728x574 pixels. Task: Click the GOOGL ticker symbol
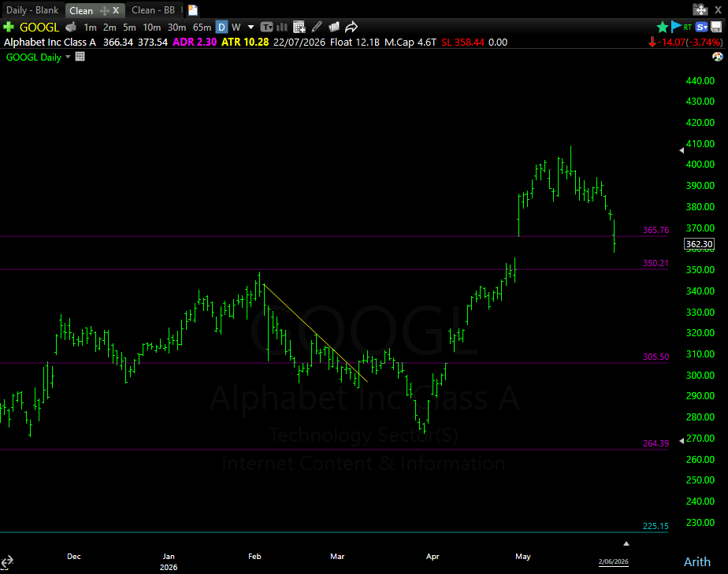[39, 28]
